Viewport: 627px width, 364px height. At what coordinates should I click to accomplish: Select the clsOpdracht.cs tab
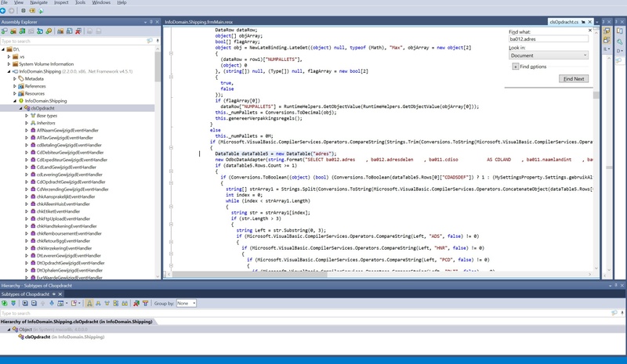pyautogui.click(x=564, y=22)
